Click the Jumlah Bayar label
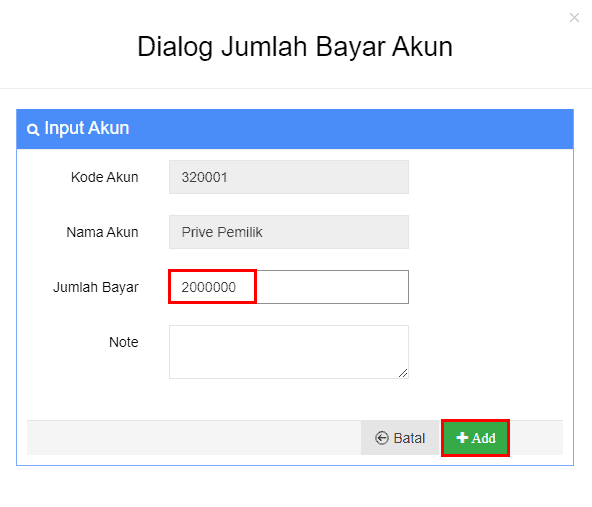Viewport: 592px width, 507px height. (96, 287)
